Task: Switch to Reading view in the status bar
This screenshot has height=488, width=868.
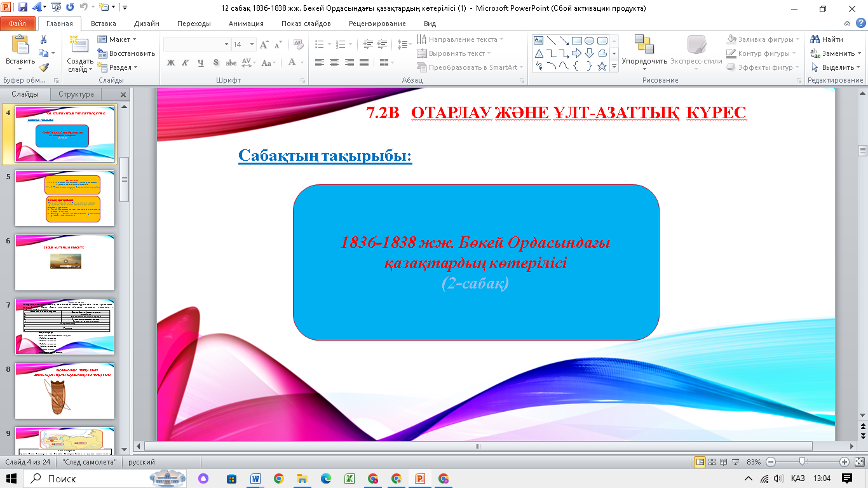Action: (x=724, y=462)
